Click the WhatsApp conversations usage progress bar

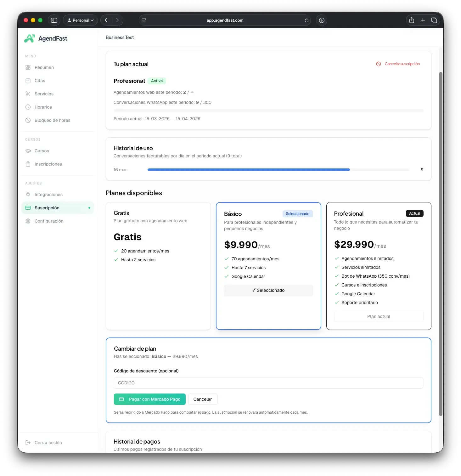pos(268,110)
